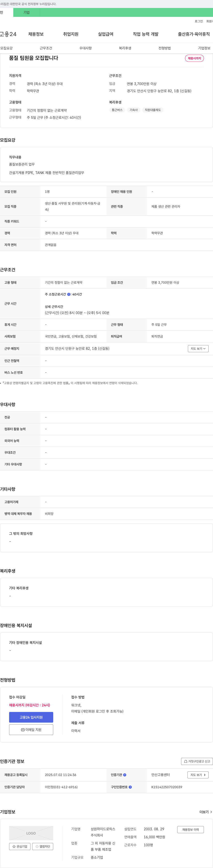Expand 지도 보기 for 근무 예정지
This screenshot has height=868, width=213.
198,349
